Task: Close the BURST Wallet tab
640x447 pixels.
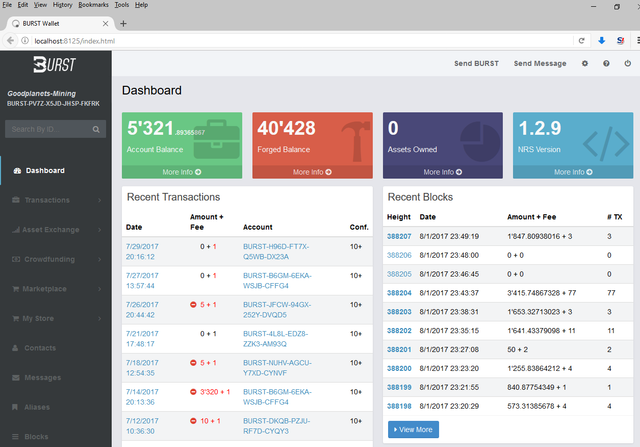Action: 105,24
